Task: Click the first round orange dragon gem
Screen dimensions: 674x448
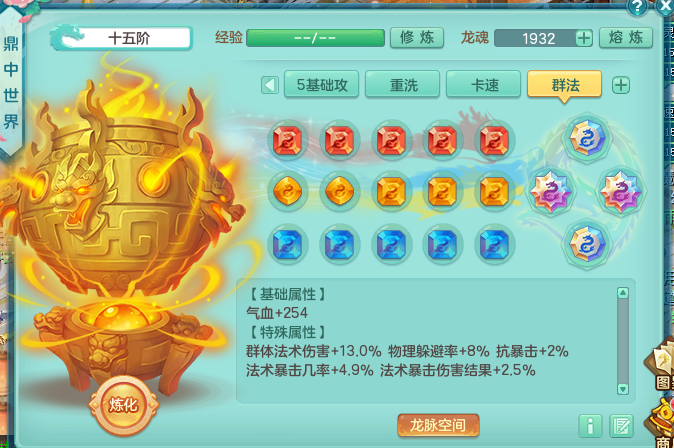Action: 288,191
